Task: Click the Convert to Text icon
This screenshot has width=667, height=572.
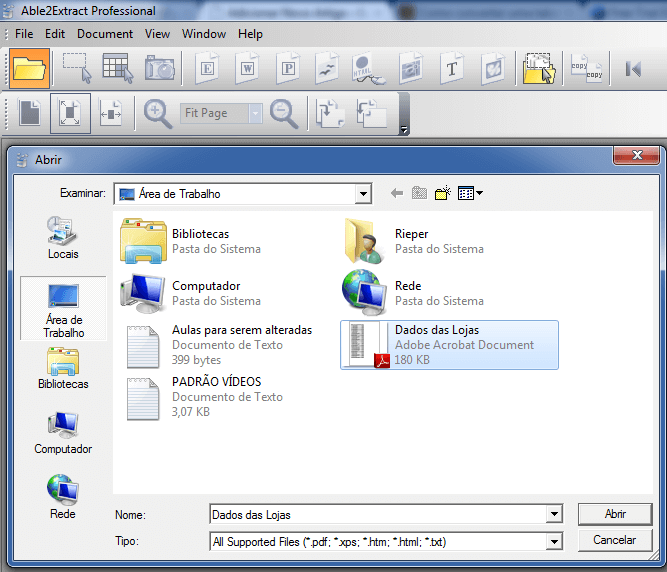Action: (451, 68)
